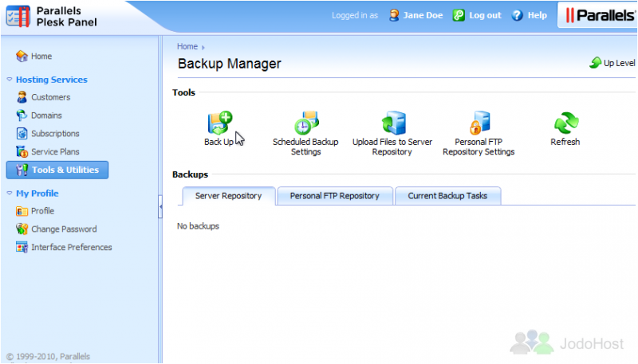
Task: Open Subscriptions in the sidebar
Action: [x=55, y=133]
